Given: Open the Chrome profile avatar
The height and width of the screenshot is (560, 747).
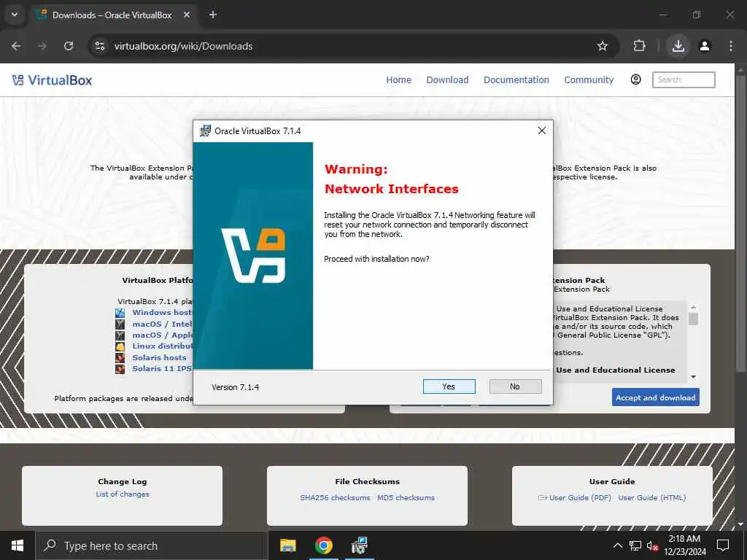Looking at the screenshot, I should (705, 46).
